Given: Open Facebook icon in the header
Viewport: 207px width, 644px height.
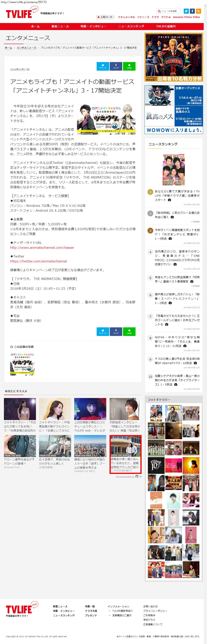Looking at the screenshot, I should (192, 11).
